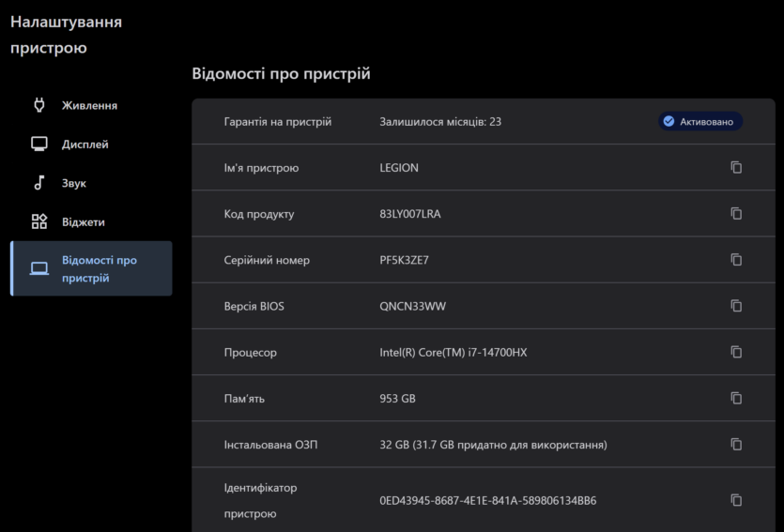Copy the BIOS version QNCN33WW
Image resolution: width=784 pixels, height=532 pixels.
[736, 306]
